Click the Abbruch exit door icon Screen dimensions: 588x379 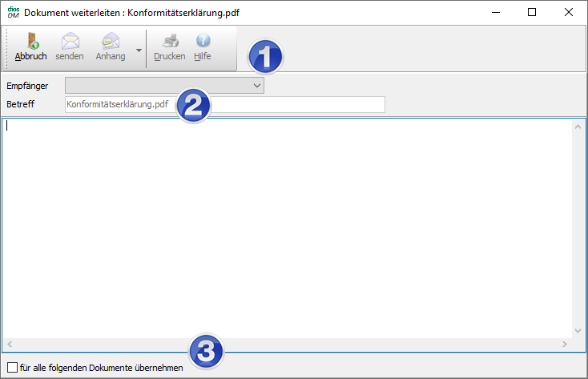pos(31,41)
